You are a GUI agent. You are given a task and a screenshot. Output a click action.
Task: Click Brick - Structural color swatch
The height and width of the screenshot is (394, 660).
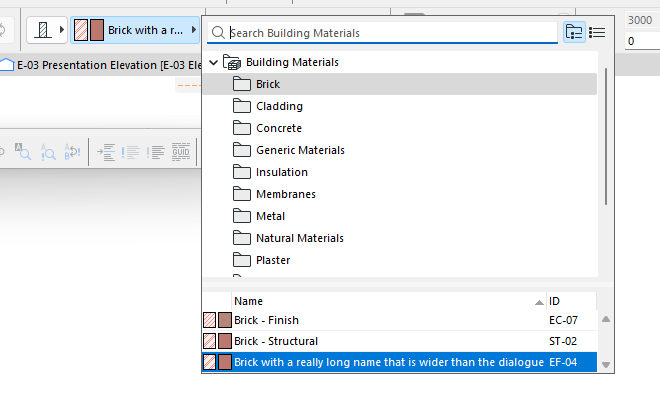coord(225,341)
